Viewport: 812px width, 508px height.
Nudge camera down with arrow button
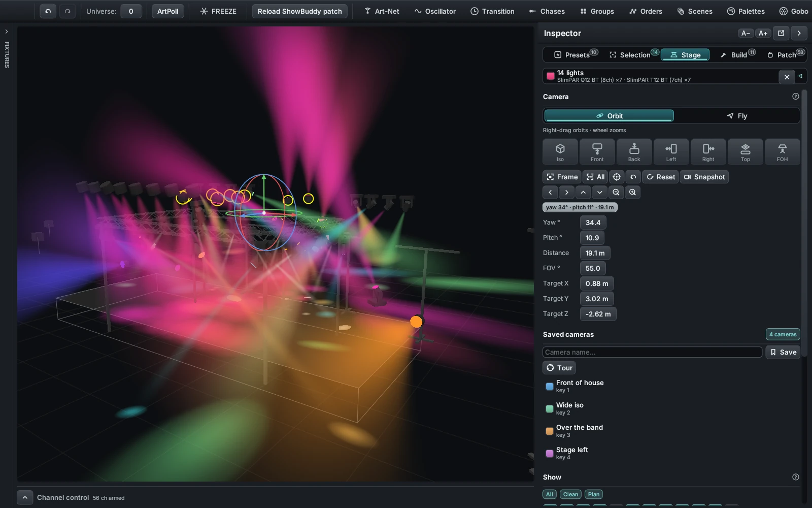(600, 192)
